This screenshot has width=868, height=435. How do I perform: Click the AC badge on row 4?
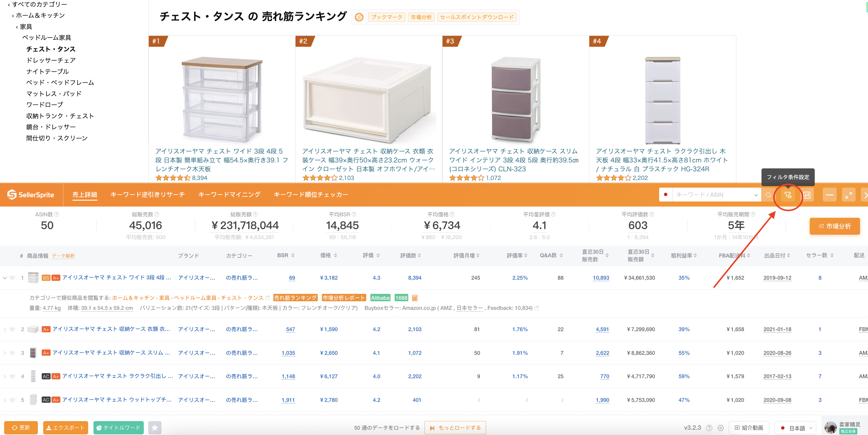tap(46, 376)
